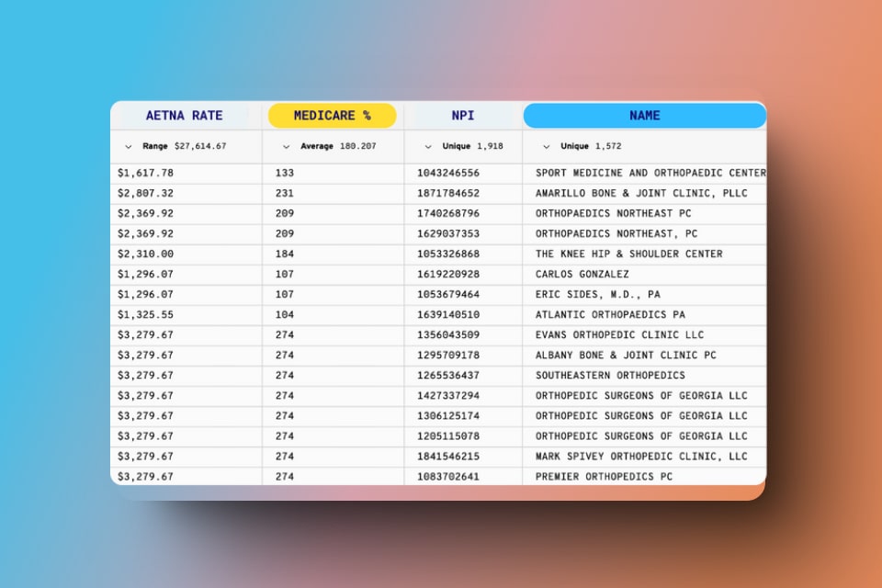Open the Unique 1,572 summary chevron under Name
The height and width of the screenshot is (588, 882).
pyautogui.click(x=546, y=147)
